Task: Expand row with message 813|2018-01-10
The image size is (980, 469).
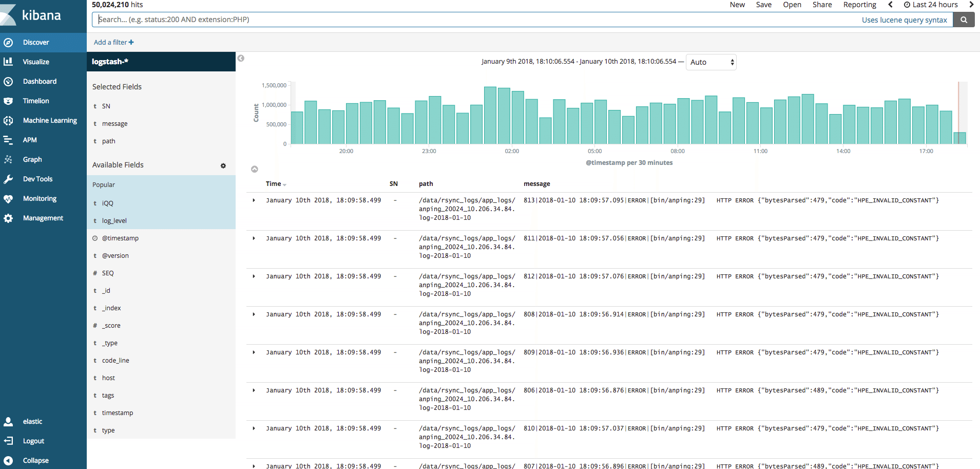Action: click(254, 200)
